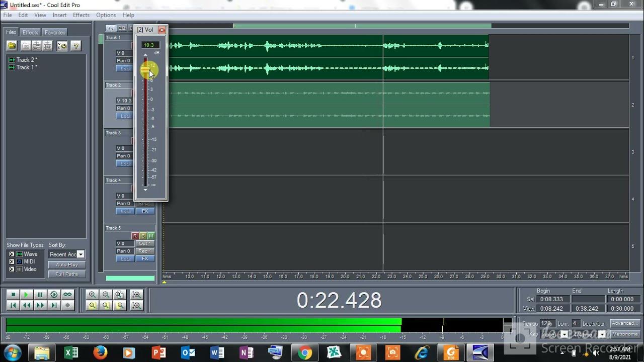Click the Vol tab above the tracks
644x362 pixels.
click(x=111, y=29)
